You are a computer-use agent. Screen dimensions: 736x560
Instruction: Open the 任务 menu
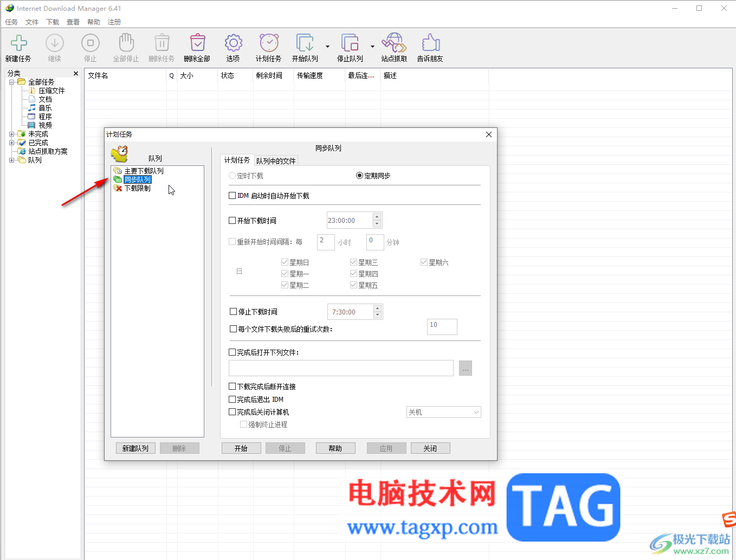pos(11,22)
